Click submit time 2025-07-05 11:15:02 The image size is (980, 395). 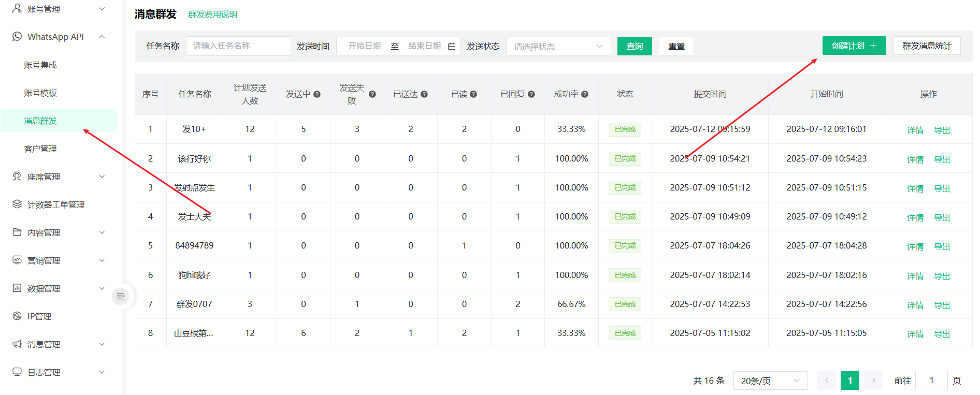coord(710,333)
